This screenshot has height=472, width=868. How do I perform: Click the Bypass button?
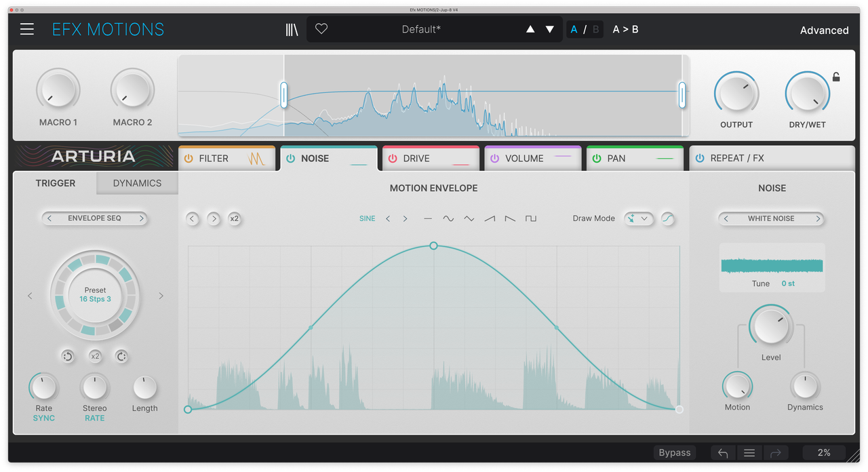675,453
